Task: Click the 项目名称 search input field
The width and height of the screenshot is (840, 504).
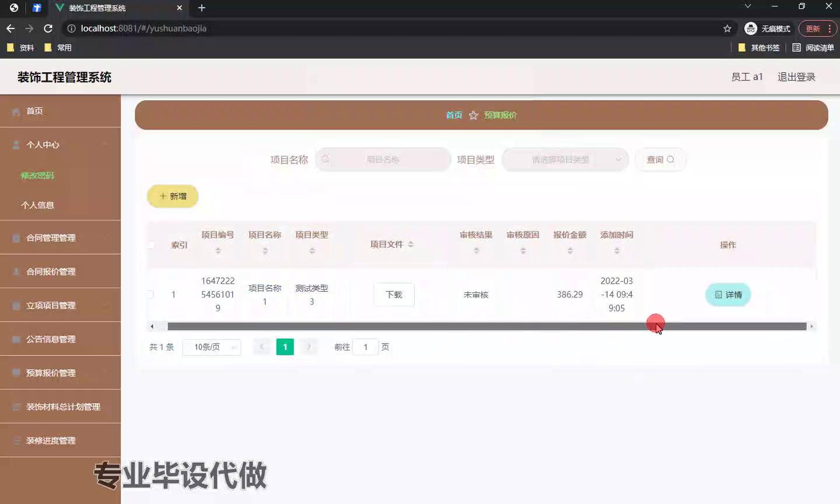Action: point(383,160)
